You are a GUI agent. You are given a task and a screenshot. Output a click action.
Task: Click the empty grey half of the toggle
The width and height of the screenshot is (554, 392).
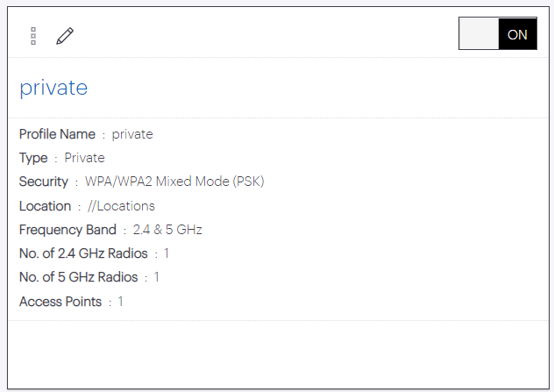click(x=479, y=33)
